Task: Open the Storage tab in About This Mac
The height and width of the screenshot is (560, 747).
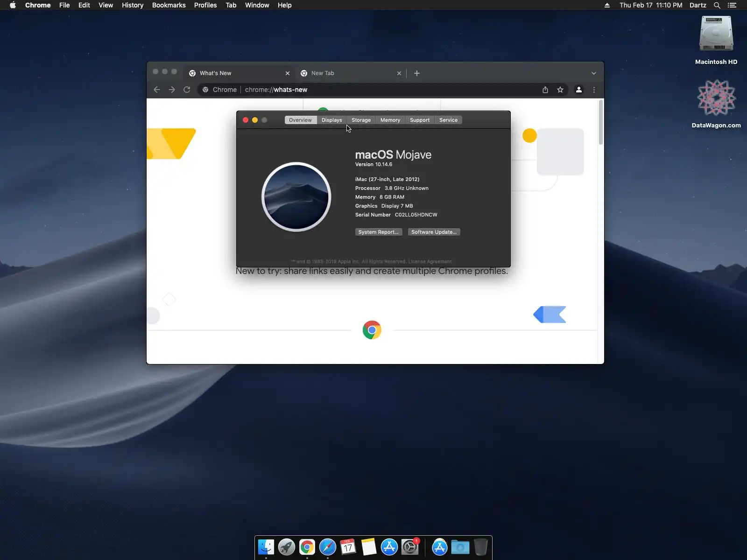Action: pyautogui.click(x=361, y=120)
